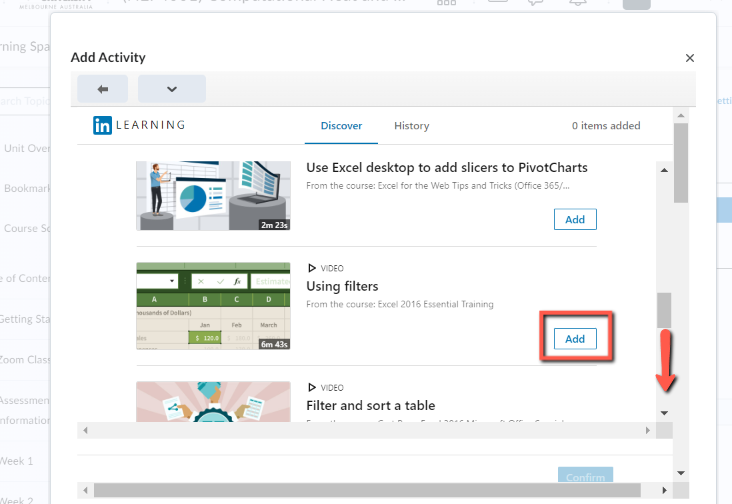Click the '0 items added' text
The width and height of the screenshot is (732, 504).
point(606,126)
